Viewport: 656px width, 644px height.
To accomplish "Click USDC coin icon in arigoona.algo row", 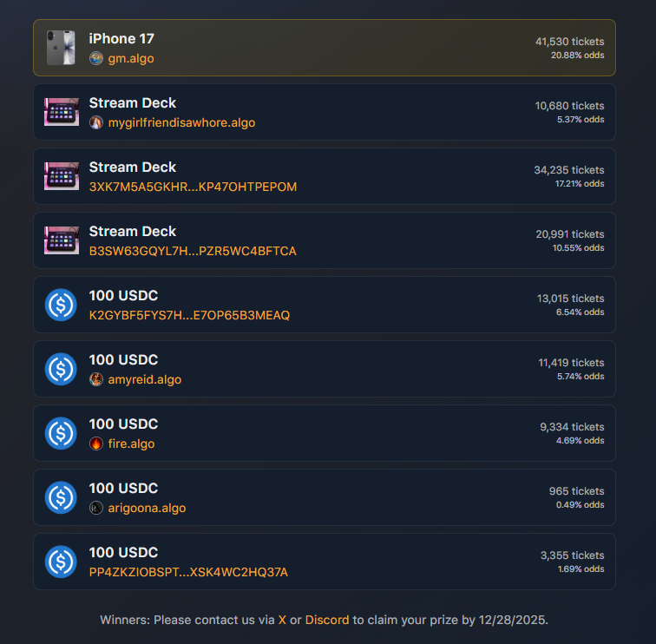I will [x=61, y=497].
